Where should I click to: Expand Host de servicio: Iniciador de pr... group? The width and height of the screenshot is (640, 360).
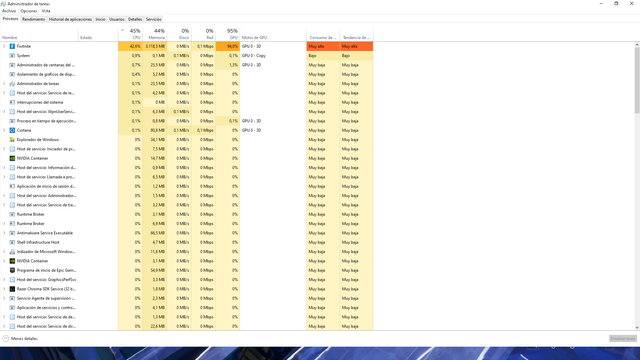point(4,149)
